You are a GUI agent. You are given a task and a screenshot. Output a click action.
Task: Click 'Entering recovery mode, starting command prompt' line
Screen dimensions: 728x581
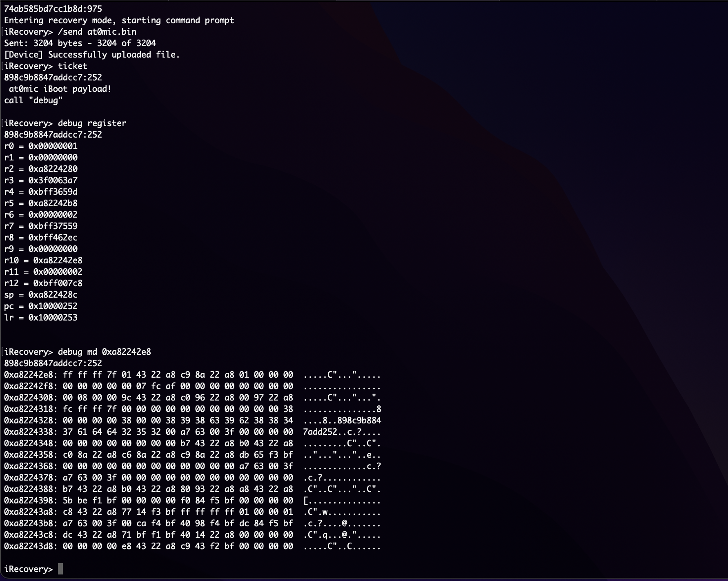click(119, 20)
